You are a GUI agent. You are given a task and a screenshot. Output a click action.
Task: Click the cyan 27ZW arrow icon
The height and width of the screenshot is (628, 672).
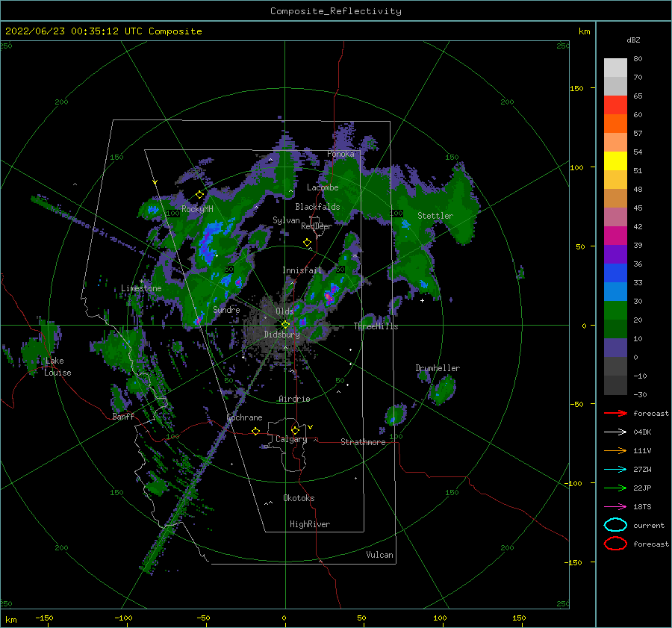pyautogui.click(x=615, y=470)
